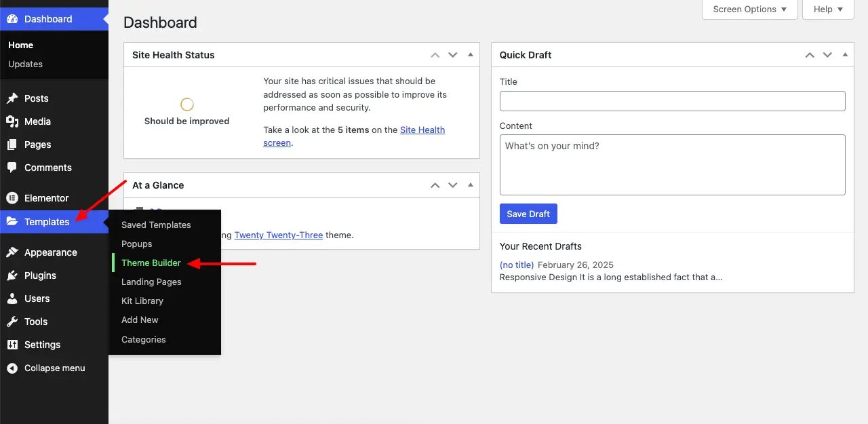
Task: Move Site Health Status panel up
Action: (x=435, y=55)
